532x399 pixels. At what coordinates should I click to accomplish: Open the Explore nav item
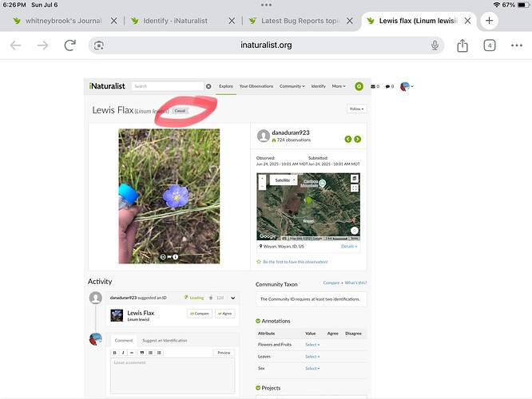(226, 86)
